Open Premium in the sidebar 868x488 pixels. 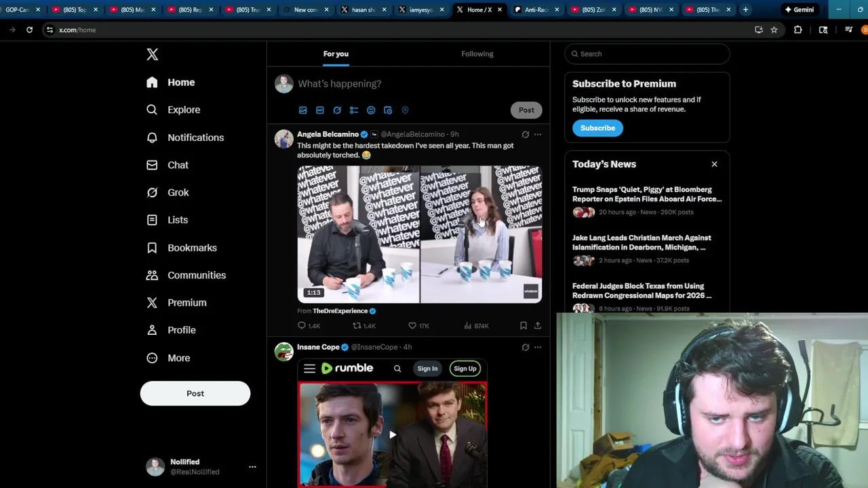pos(177,302)
